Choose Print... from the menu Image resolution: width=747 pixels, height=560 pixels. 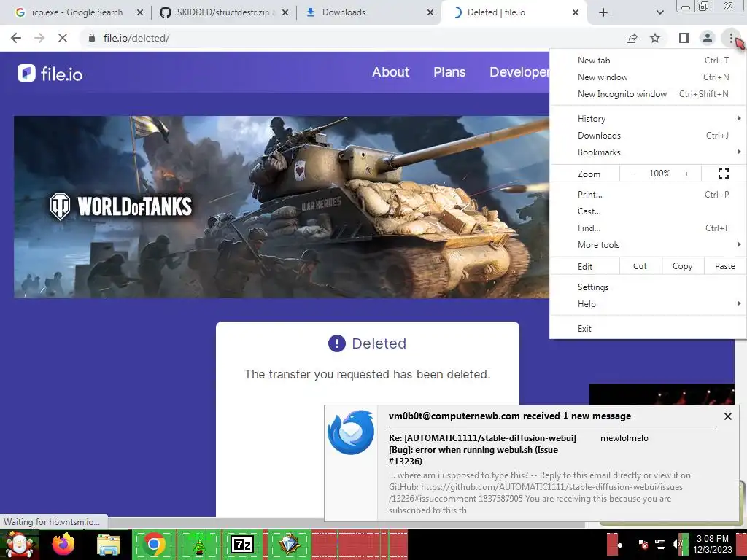coord(648,194)
